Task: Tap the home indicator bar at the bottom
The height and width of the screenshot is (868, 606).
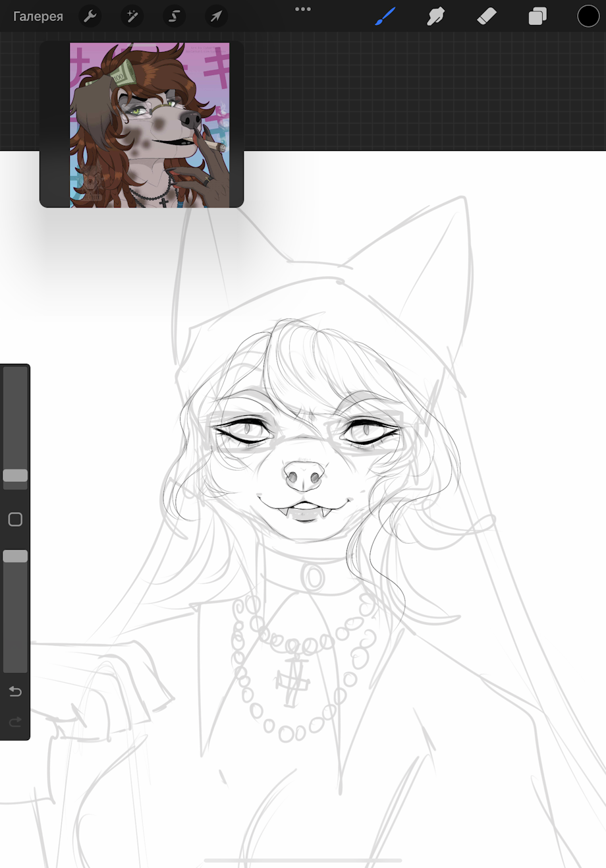Action: coord(303,860)
